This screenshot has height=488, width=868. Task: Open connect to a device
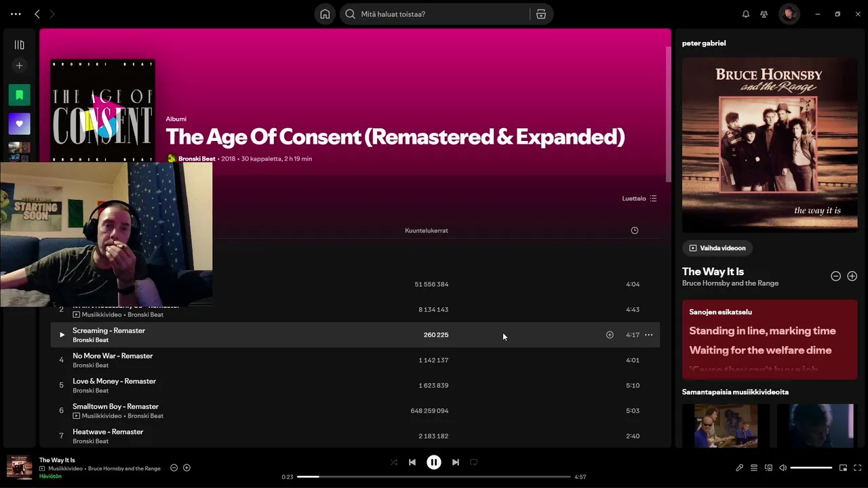[x=768, y=468]
